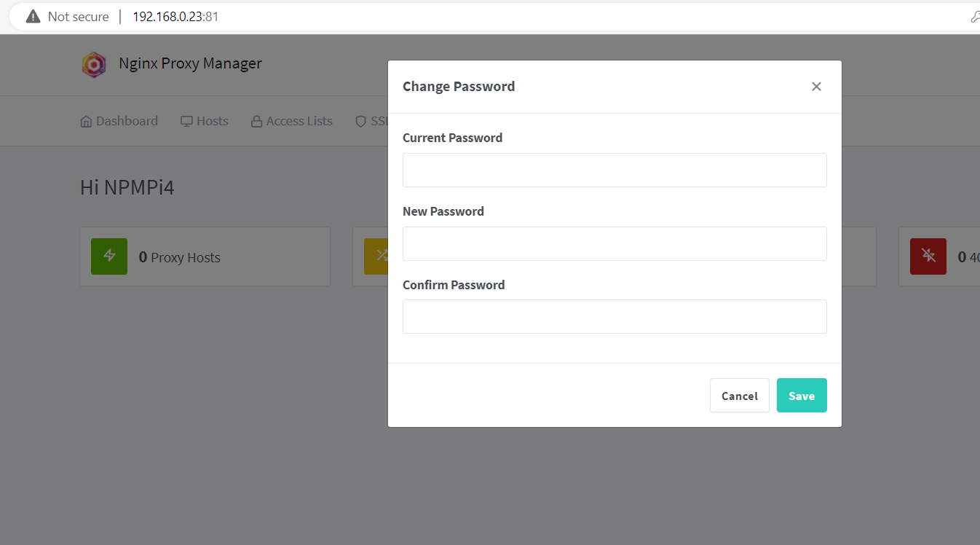Image resolution: width=980 pixels, height=545 pixels.
Task: Click the red 404 Hosts icon
Action: click(x=928, y=256)
